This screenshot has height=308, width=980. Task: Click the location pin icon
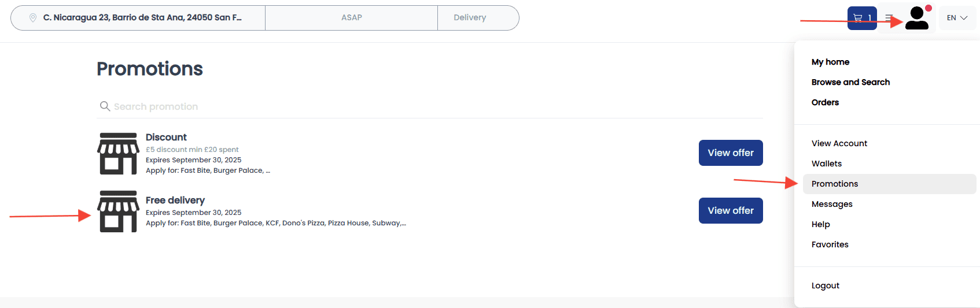click(33, 18)
